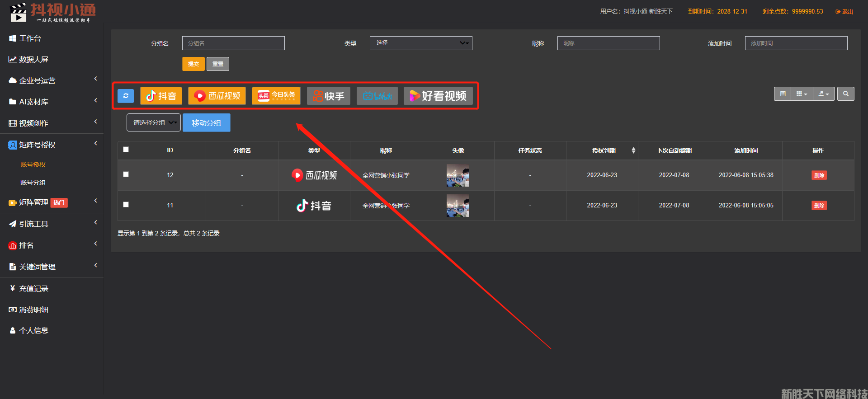Image resolution: width=868 pixels, height=399 pixels.
Task: Click avatar thumbnail in row 12
Action: (x=458, y=175)
